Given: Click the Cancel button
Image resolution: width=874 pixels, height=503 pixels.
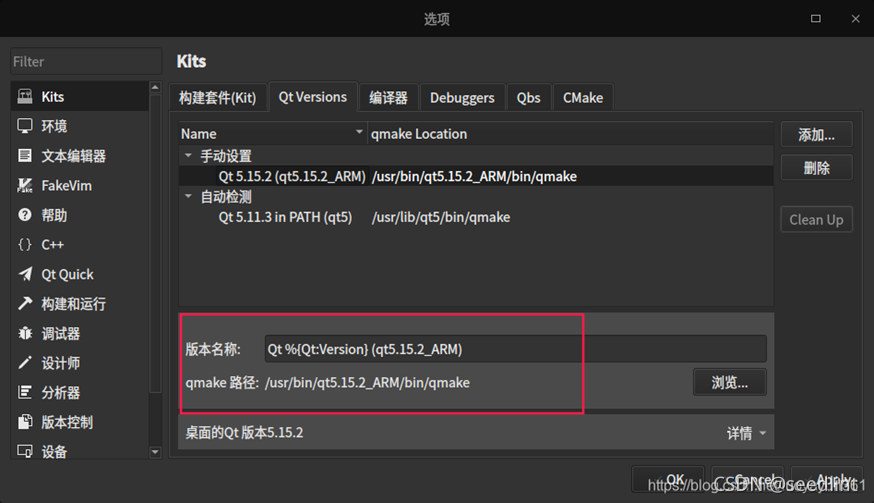Looking at the screenshot, I should tap(748, 479).
